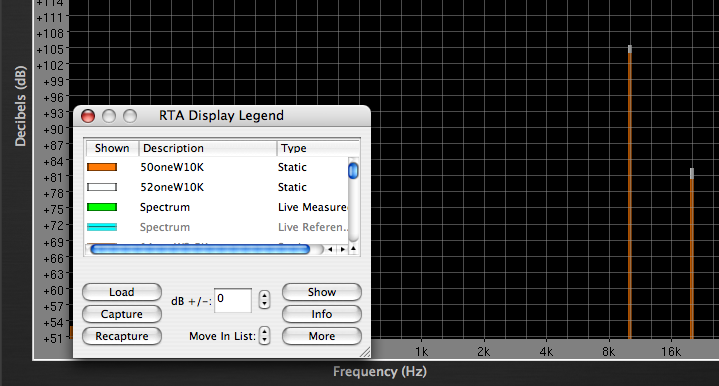Select the 52oneW10K row description
Image resolution: width=719 pixels, height=386 pixels.
[x=172, y=187]
